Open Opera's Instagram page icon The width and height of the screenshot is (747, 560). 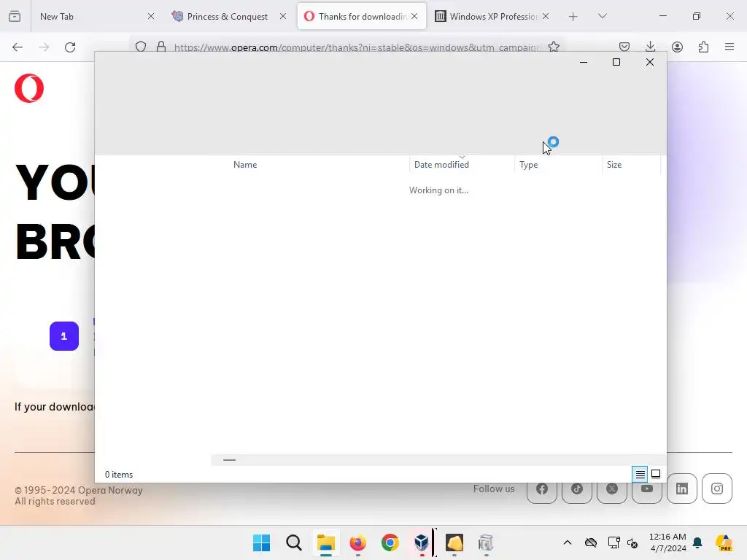(x=717, y=489)
